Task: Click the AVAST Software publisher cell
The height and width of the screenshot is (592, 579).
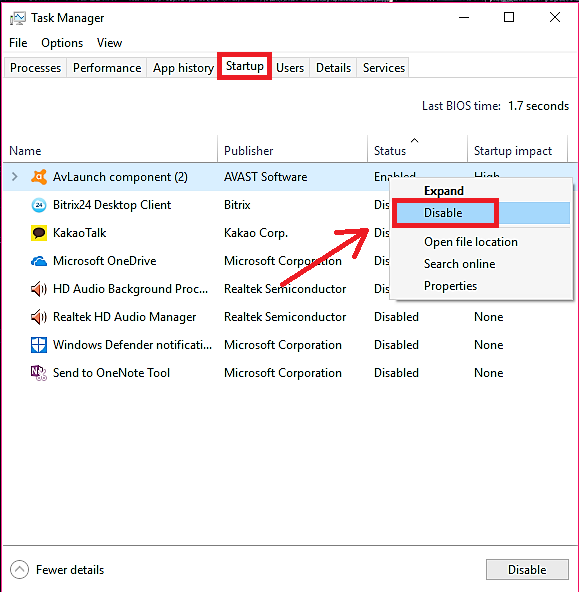Action: pyautogui.click(x=265, y=177)
